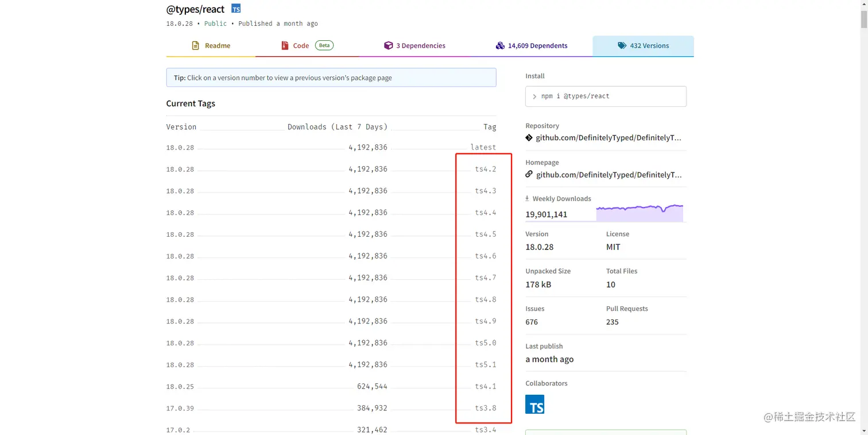Click the Tag column header
Screen dimensions: 868x435
pos(490,127)
